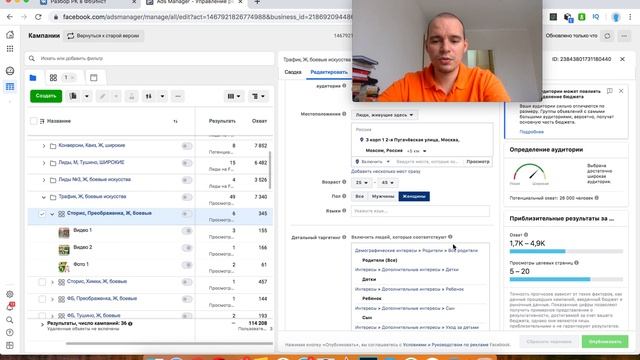
Task: Open the help question-mark icon in sidebar
Action: [x=10, y=333]
